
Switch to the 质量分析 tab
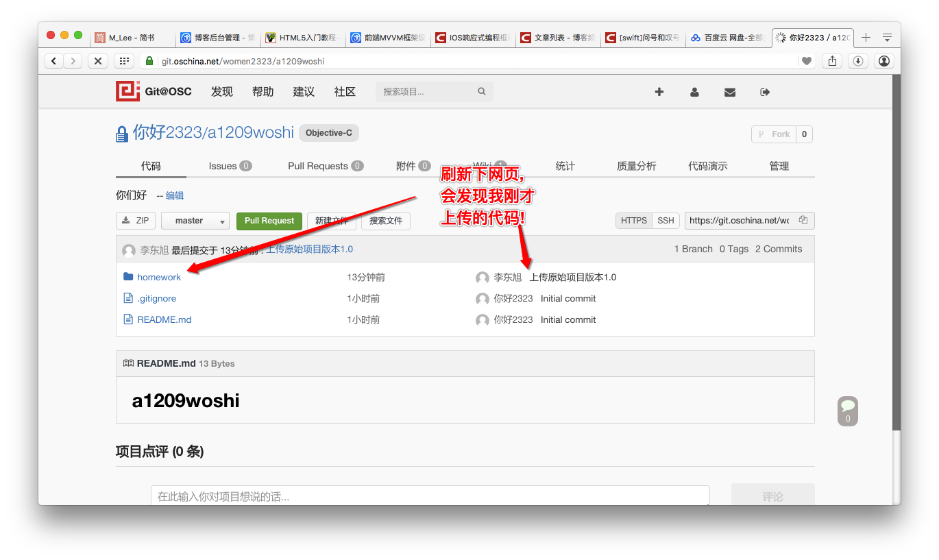point(637,166)
